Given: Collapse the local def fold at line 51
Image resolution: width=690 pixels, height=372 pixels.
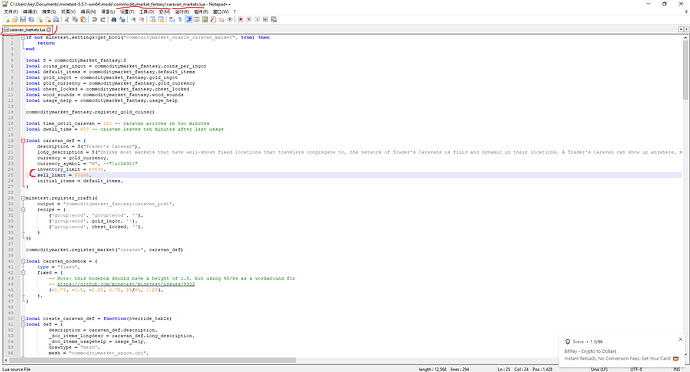Looking at the screenshot, I should point(23,324).
